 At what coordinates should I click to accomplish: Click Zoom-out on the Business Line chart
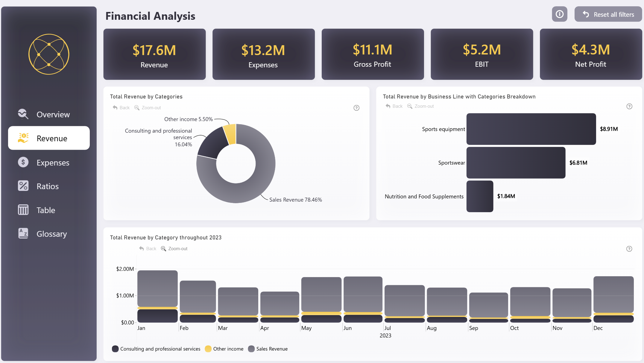[x=420, y=106]
